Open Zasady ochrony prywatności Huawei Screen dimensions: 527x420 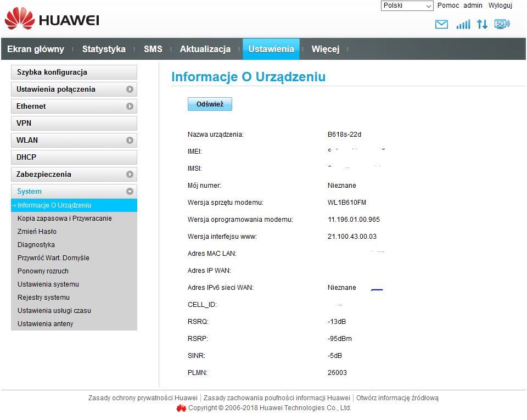pos(143,397)
